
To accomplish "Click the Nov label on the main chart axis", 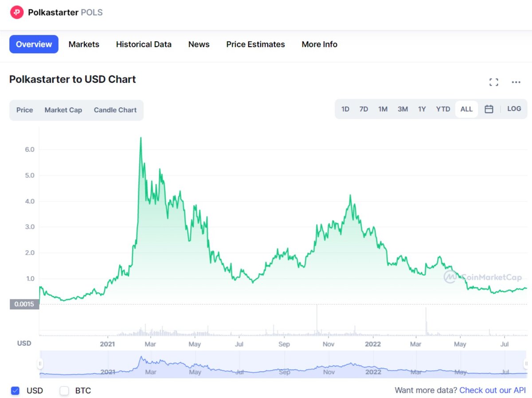I will [x=329, y=344].
